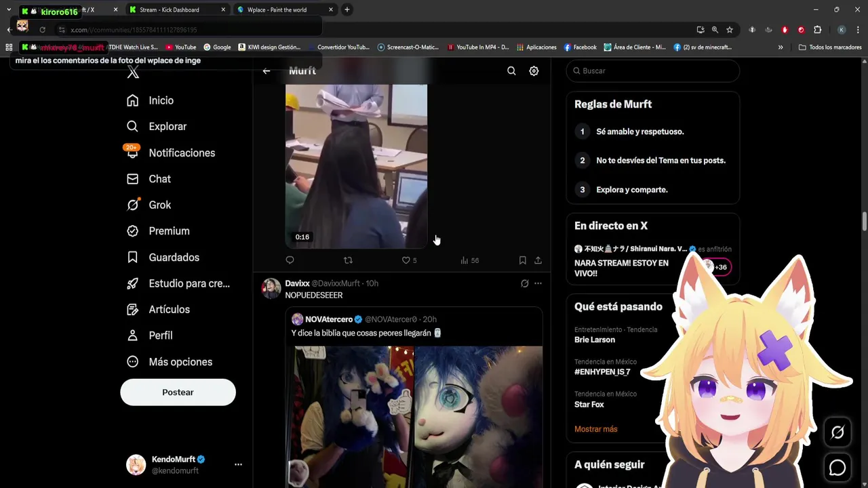Image resolution: width=868 pixels, height=488 pixels.
Task: Search within the Murft community
Action: pos(511,70)
